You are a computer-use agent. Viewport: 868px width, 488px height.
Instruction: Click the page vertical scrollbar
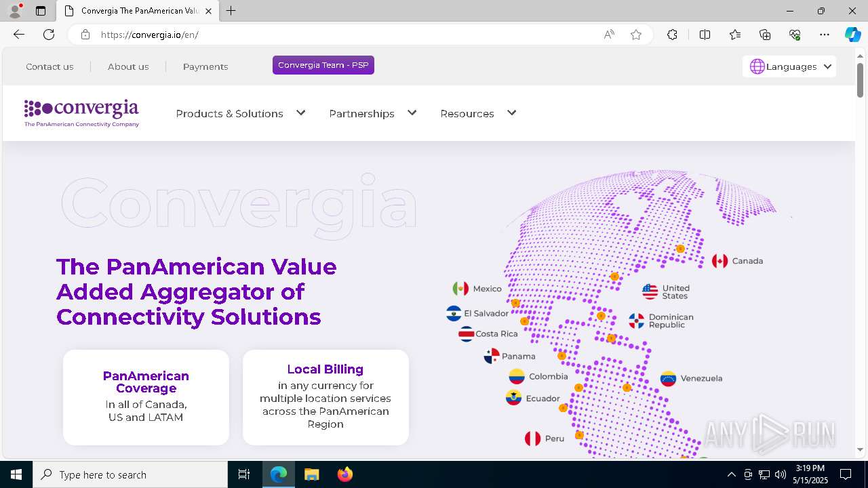[x=860, y=80]
